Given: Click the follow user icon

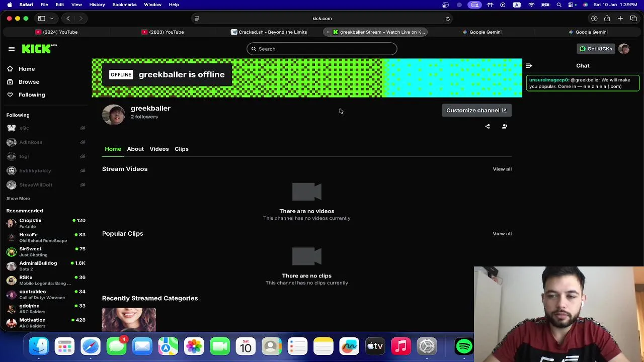Looking at the screenshot, I should coord(505,127).
